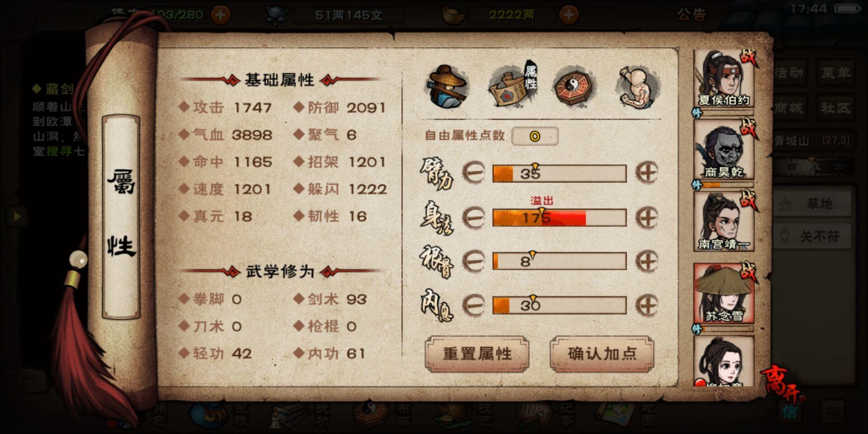Confirm points with 确认加点 button

[x=602, y=354]
